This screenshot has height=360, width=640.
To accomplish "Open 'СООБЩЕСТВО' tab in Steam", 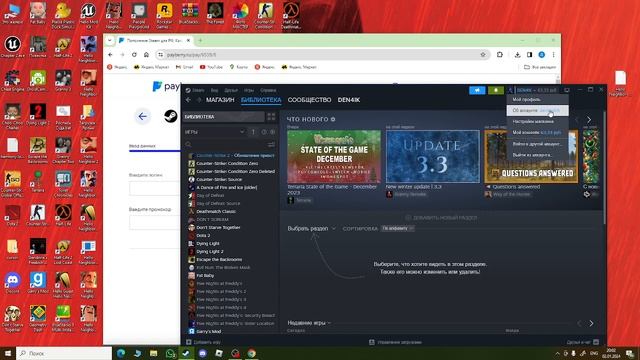I will 309,100.
